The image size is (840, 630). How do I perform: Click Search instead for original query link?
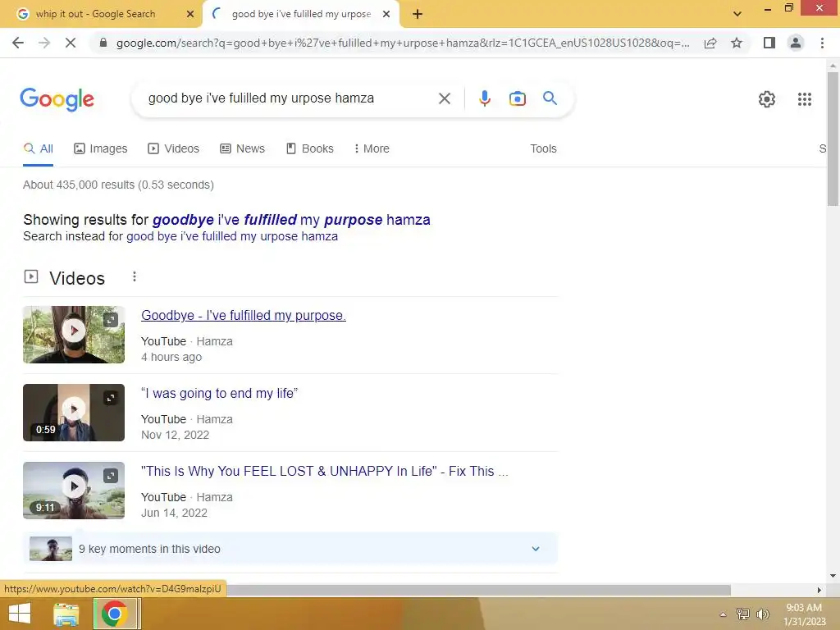pyautogui.click(x=232, y=236)
